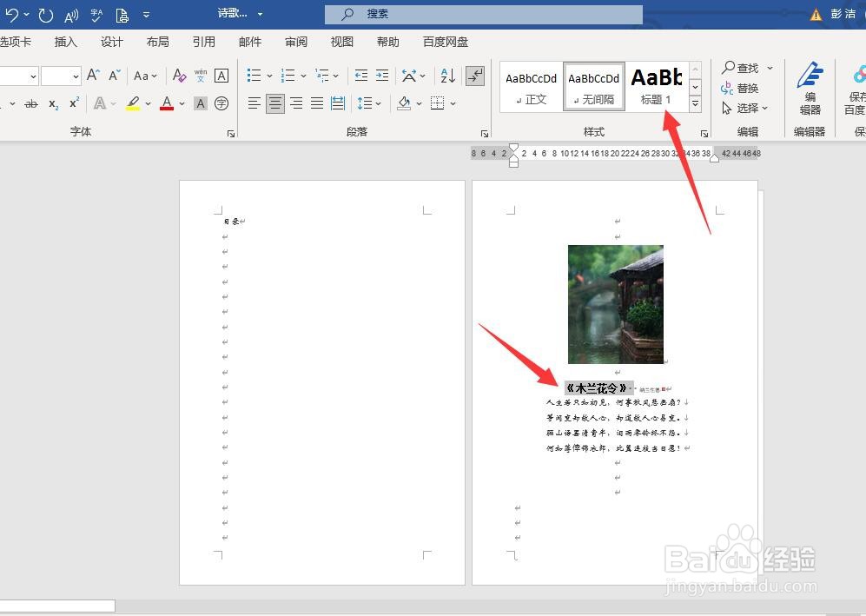
Task: Open the Select (选择) dropdown
Action: pos(744,108)
